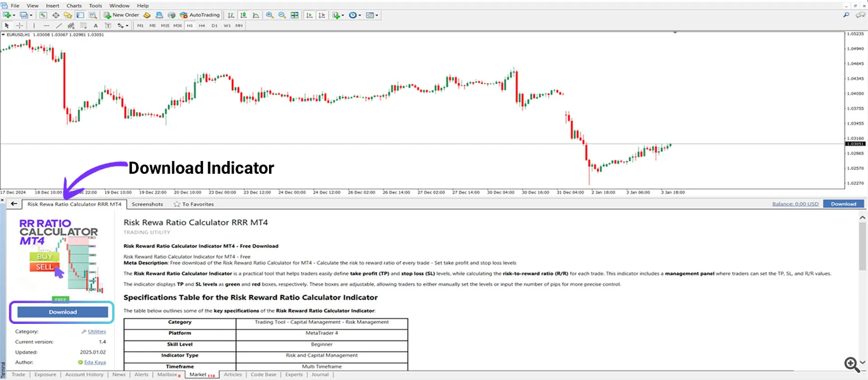Viewport: 868px width, 380px height.
Task: Open the Strategy Tester toolbar icon
Action: coord(93,14)
